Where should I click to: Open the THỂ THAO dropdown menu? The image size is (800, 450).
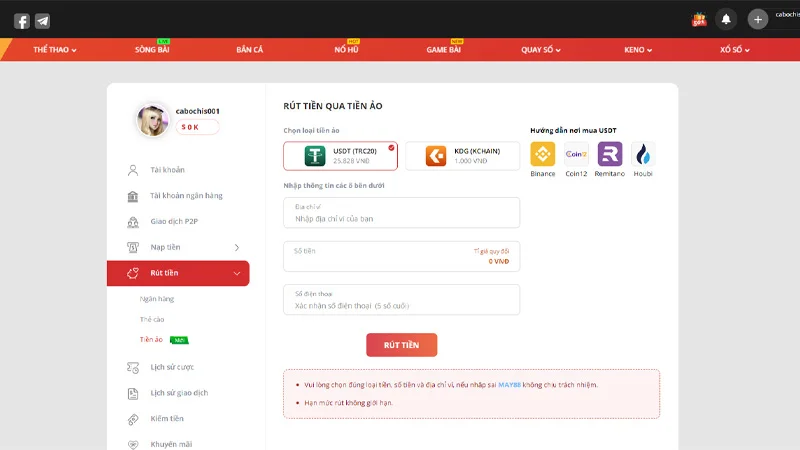[55, 50]
